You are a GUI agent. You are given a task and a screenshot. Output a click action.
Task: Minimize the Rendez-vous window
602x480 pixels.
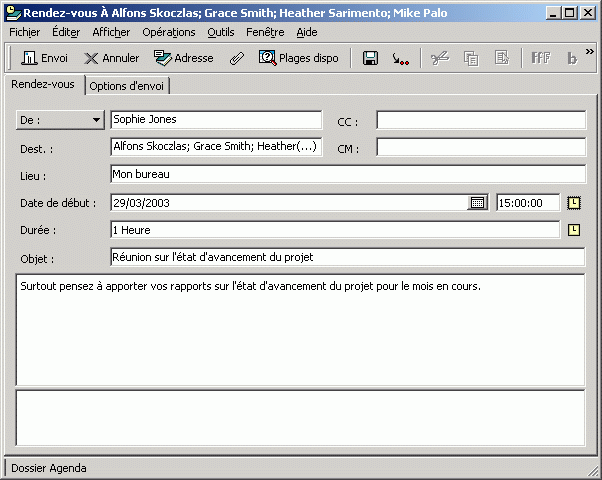553,13
